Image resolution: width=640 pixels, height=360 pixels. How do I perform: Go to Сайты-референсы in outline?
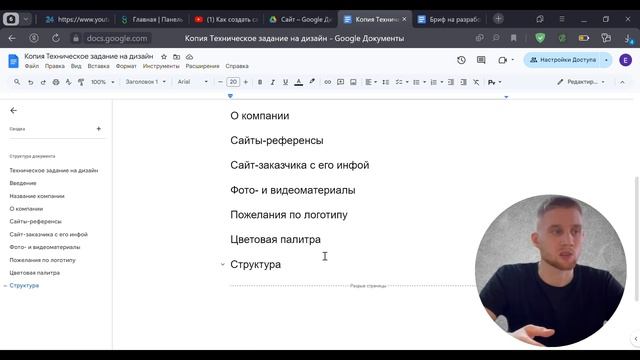point(36,222)
